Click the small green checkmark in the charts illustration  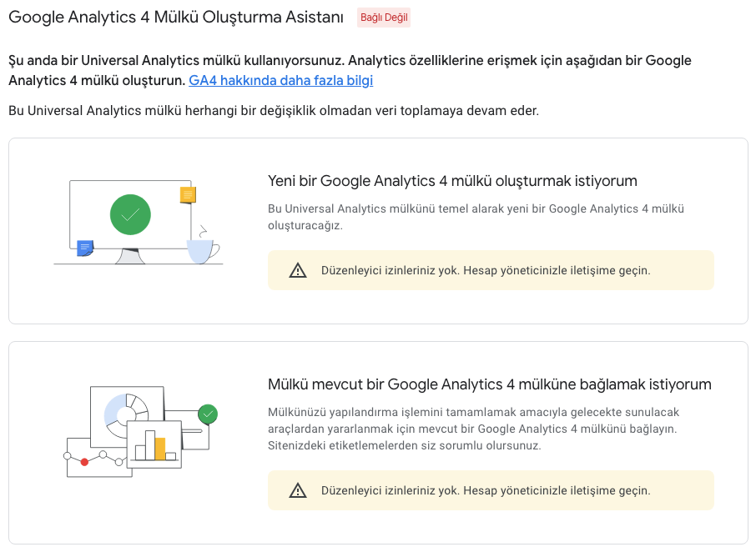click(208, 414)
